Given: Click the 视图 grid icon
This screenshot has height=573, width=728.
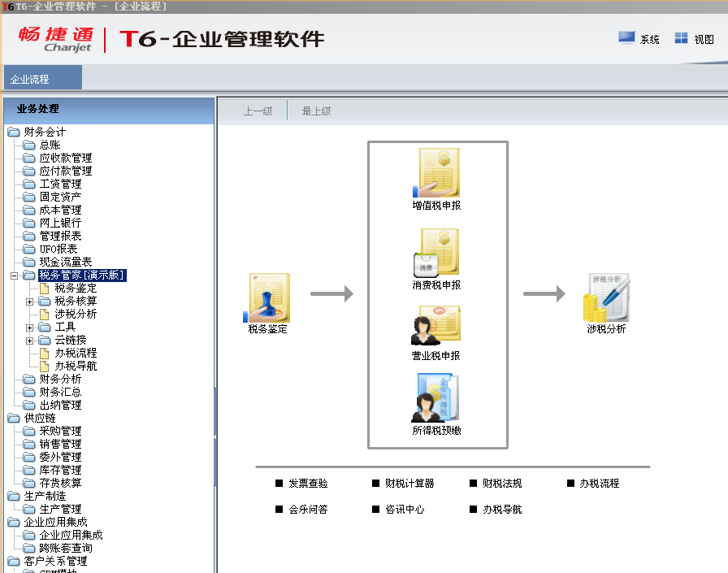Looking at the screenshot, I should [x=681, y=38].
